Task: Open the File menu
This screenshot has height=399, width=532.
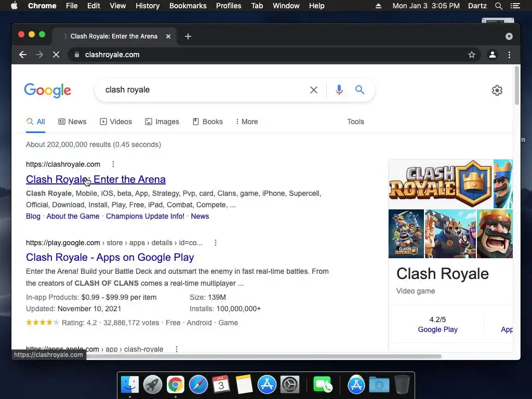Action: click(x=72, y=6)
